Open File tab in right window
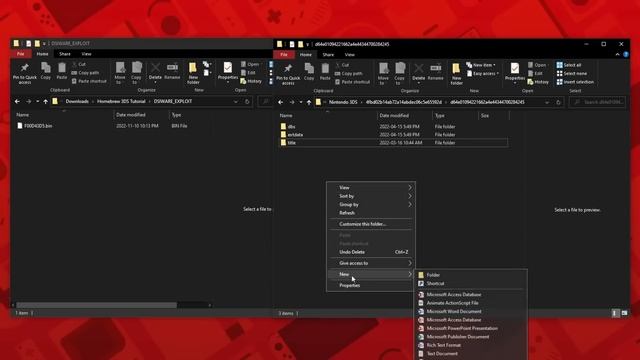The image size is (640, 360). point(284,54)
